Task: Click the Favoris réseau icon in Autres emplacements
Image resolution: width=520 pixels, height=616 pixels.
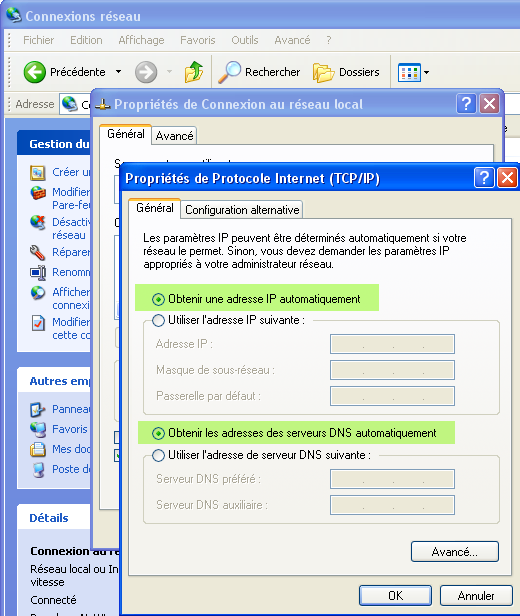Action: pos(38,429)
